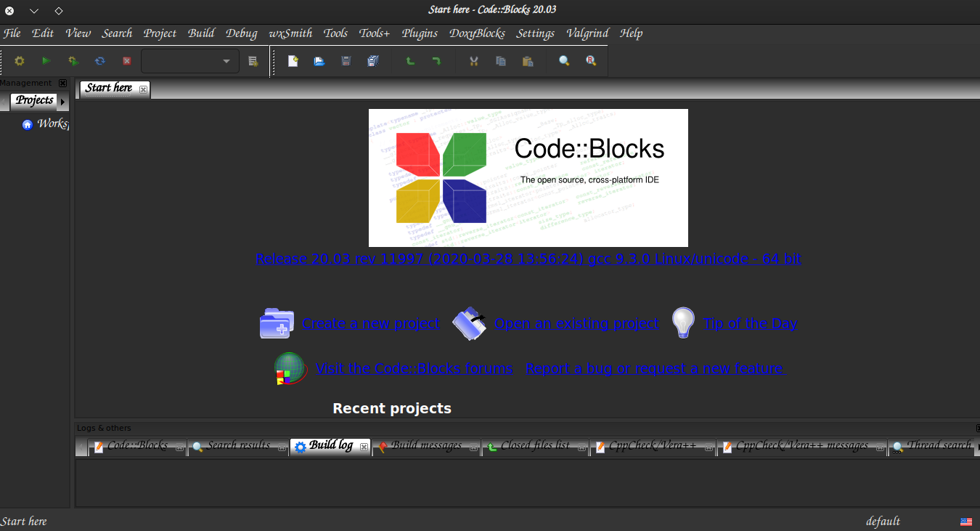The image size is (980, 531).
Task: Open the Plugins menu
Action: pos(420,33)
